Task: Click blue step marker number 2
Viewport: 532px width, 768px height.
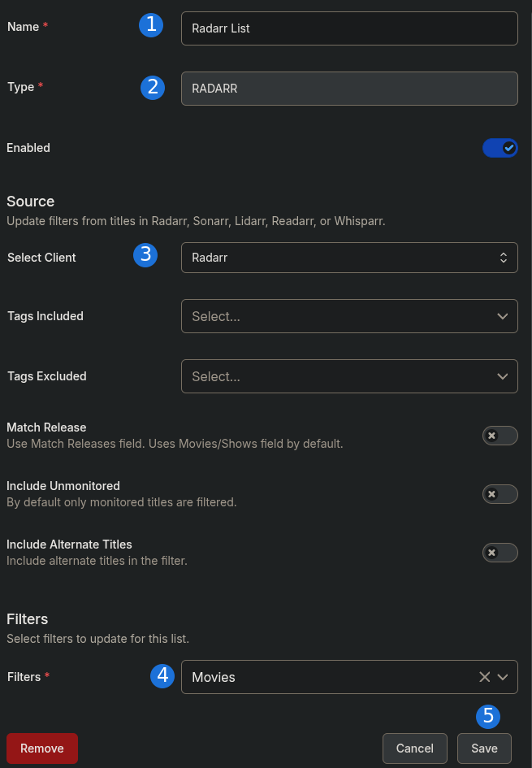Action: click(153, 88)
